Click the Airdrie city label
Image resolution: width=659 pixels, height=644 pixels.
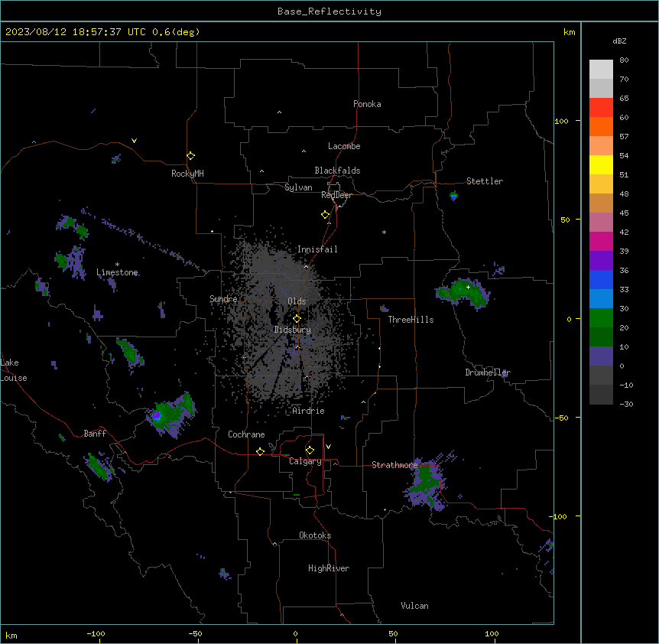308,411
